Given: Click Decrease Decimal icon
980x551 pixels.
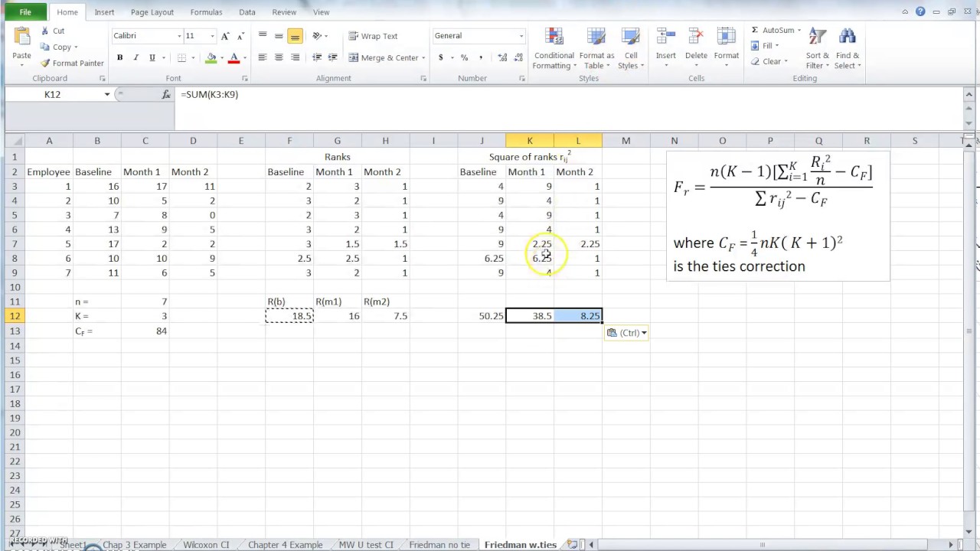Looking at the screenshot, I should [518, 58].
